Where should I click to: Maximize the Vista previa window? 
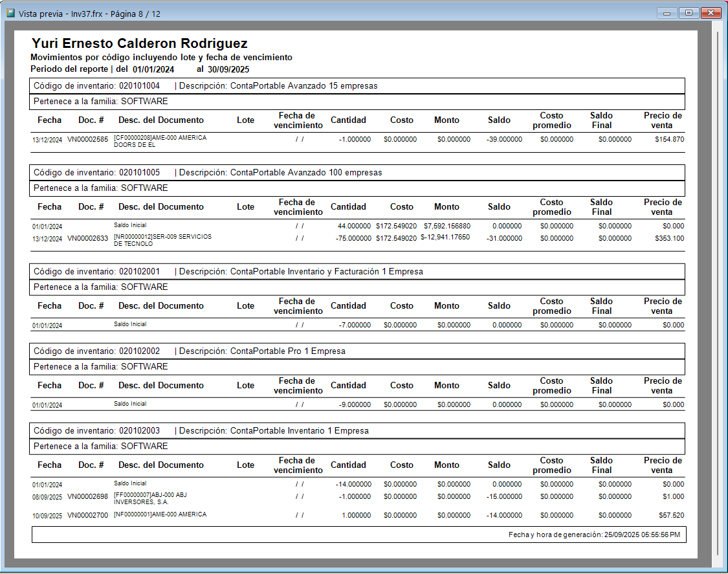(689, 13)
